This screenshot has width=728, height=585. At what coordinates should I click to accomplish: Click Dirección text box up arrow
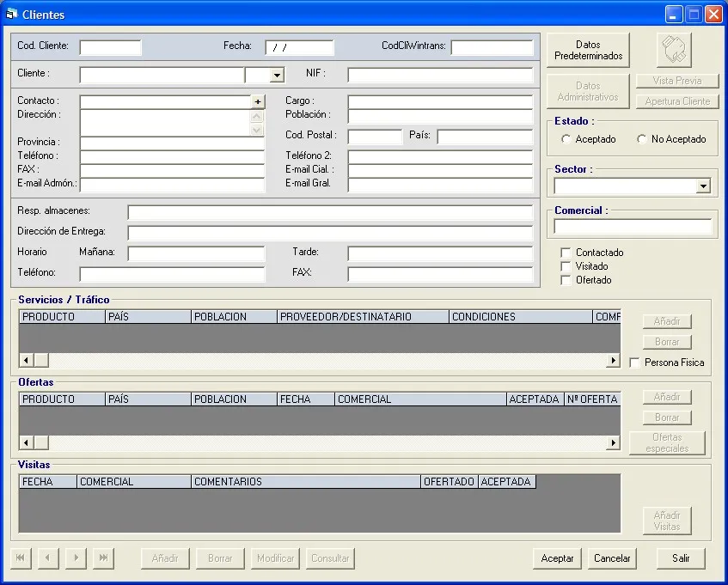click(x=257, y=116)
